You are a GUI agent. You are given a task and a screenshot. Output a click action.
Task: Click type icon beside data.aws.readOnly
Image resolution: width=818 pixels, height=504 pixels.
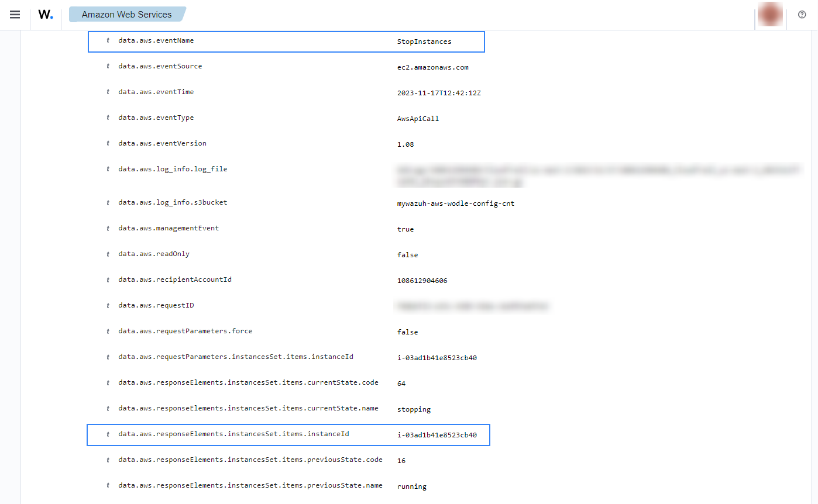(x=108, y=254)
